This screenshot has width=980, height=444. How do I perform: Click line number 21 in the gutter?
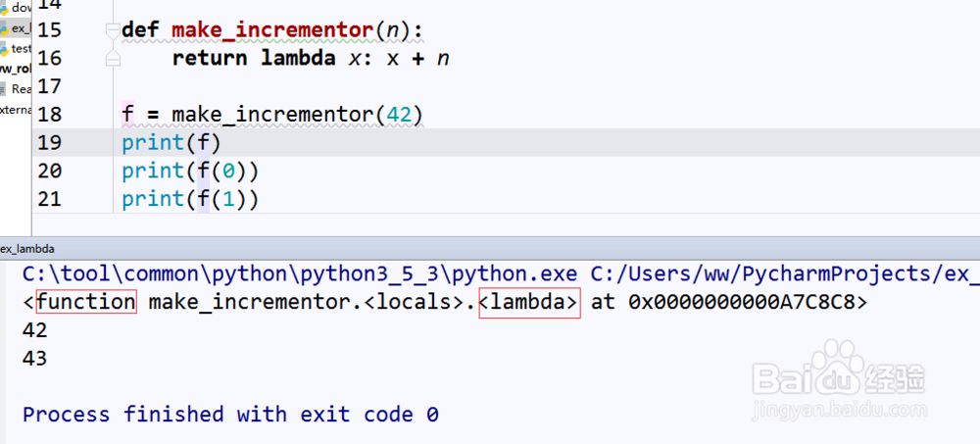tap(49, 200)
